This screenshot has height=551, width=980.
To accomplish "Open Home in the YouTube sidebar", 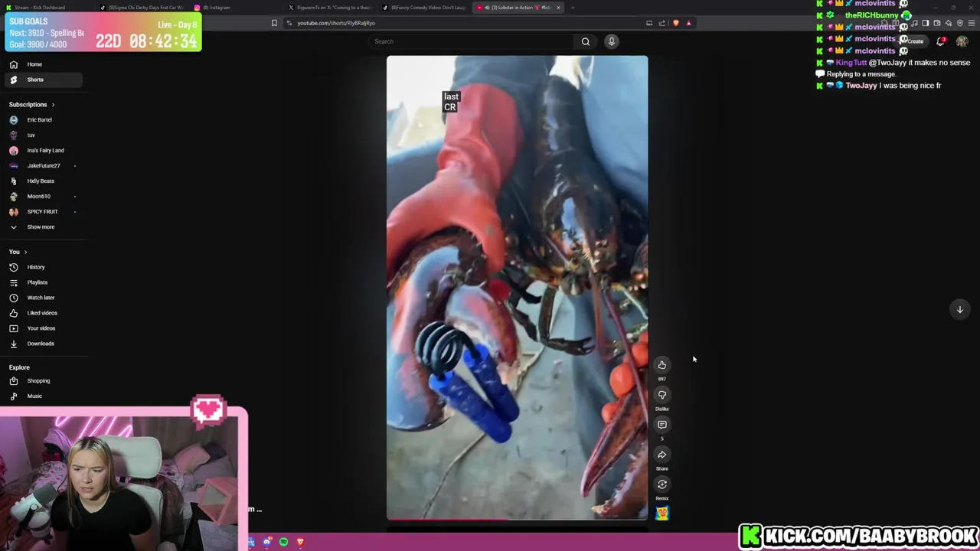I will pyautogui.click(x=43, y=64).
